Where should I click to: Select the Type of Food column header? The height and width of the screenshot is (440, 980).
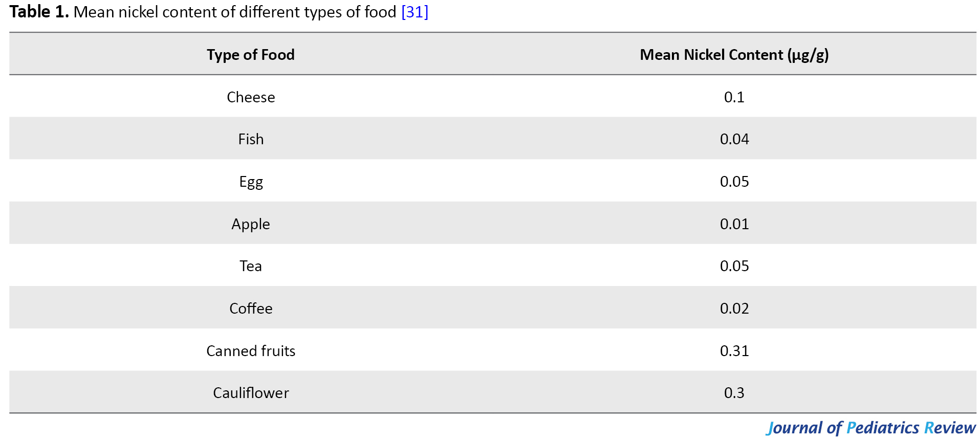coord(251,55)
